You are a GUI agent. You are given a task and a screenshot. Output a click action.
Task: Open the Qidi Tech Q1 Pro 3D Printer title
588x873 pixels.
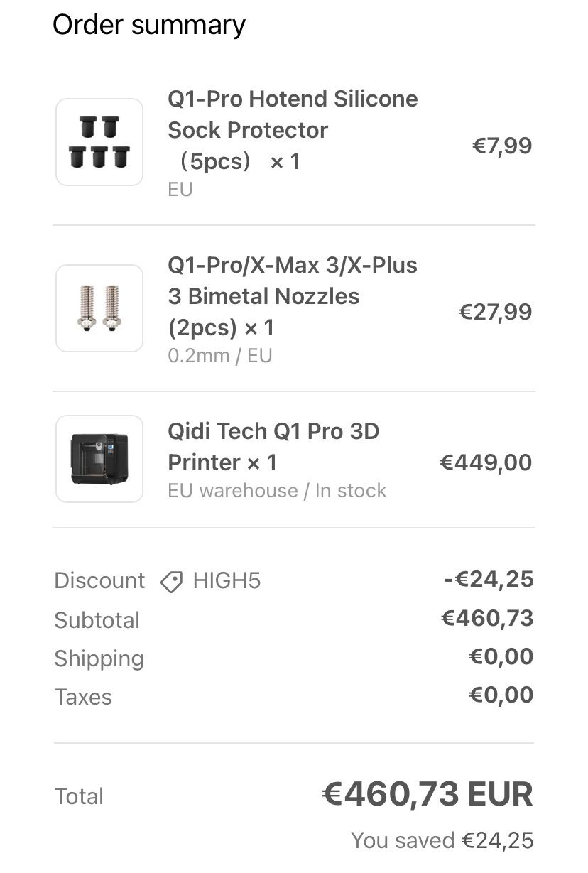[273, 447]
